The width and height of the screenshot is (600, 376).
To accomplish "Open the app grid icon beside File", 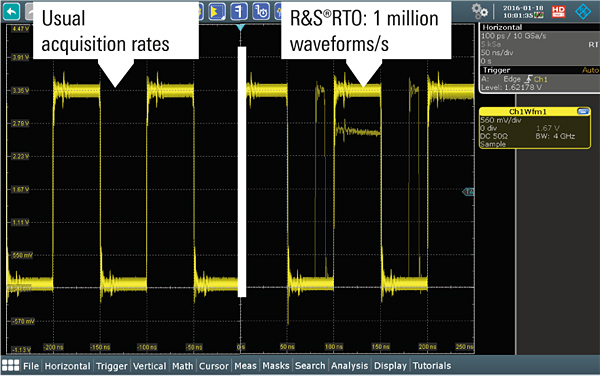I will pos(10,365).
